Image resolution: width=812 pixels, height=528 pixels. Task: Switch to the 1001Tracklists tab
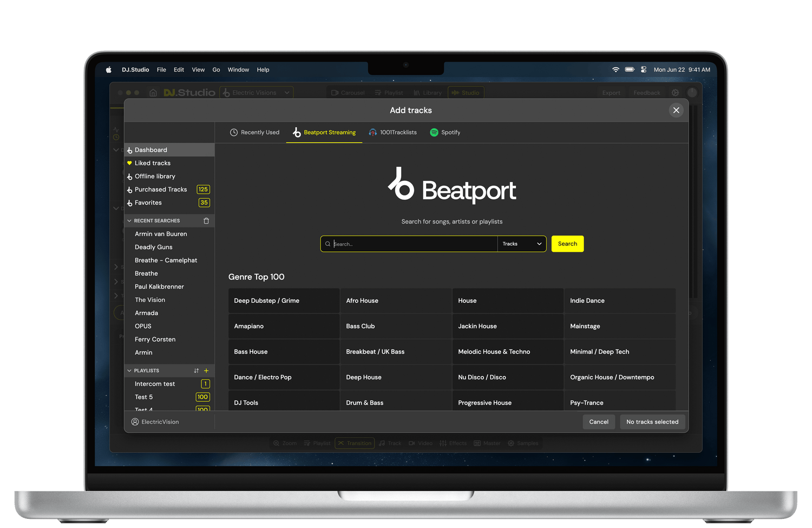coord(393,133)
